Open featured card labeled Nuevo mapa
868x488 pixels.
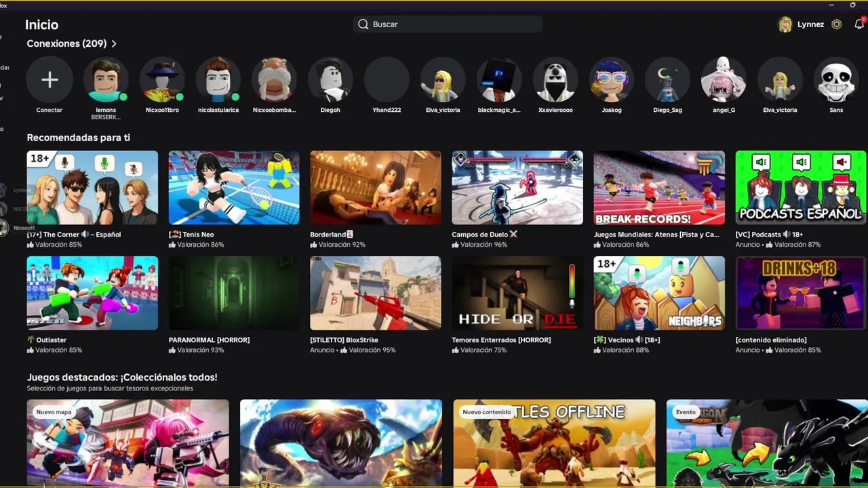(x=127, y=443)
